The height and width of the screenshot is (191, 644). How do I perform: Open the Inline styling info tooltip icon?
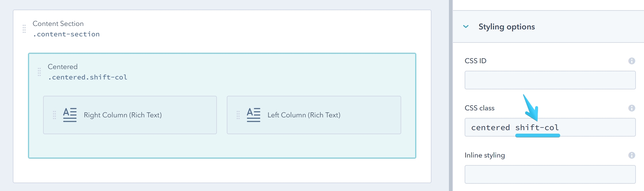[x=632, y=155]
